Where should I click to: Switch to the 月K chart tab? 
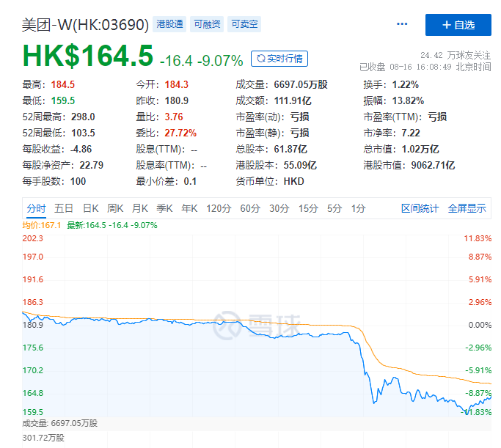140,208
